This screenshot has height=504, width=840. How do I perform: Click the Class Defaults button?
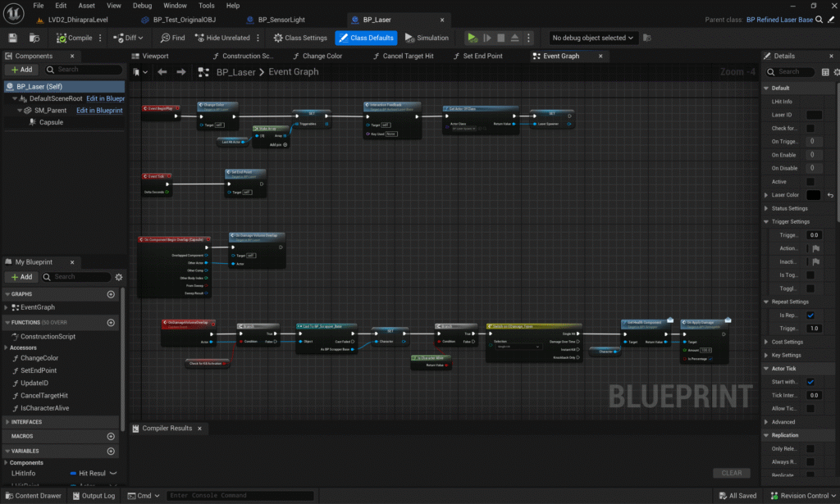(x=367, y=38)
